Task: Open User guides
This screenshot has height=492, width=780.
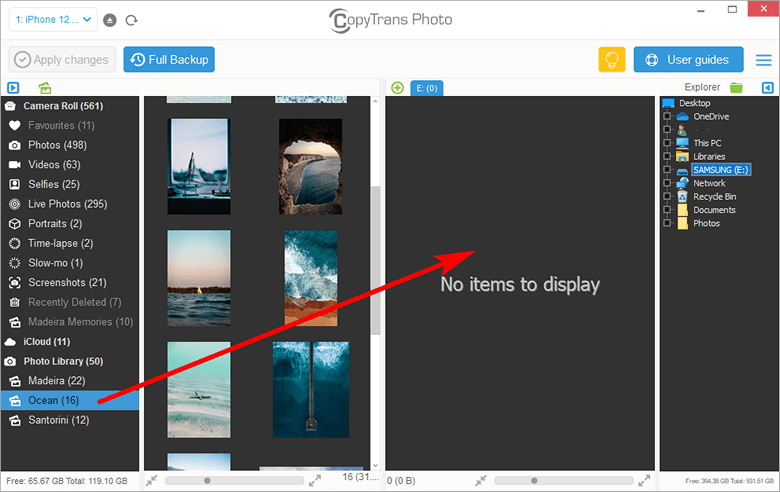Action: pos(688,60)
